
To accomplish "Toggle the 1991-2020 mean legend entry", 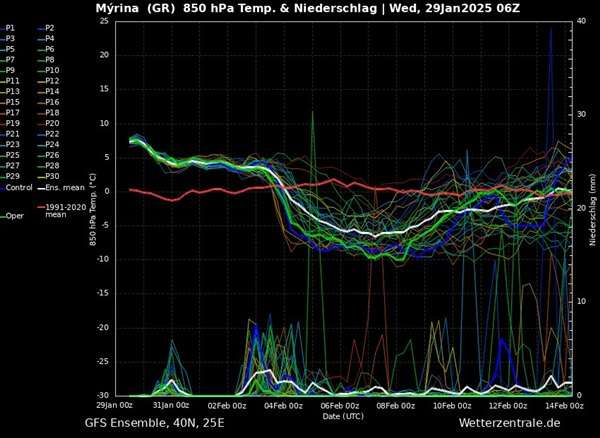I will point(63,209).
